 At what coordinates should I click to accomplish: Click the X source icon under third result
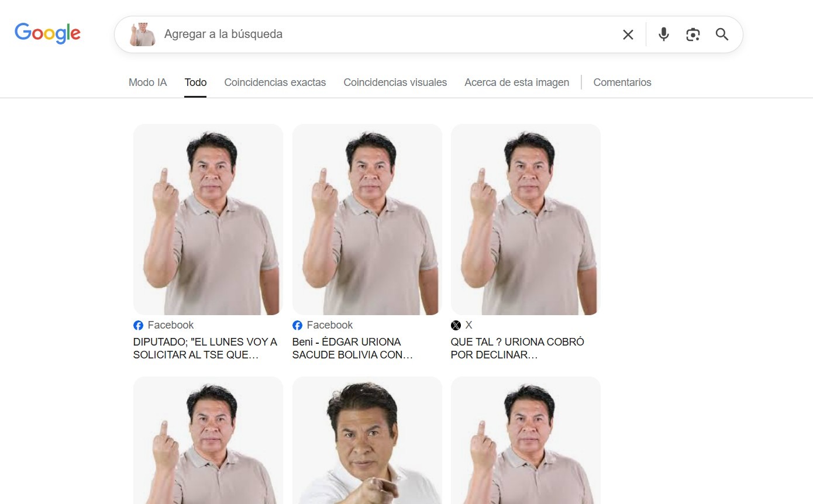click(x=456, y=325)
